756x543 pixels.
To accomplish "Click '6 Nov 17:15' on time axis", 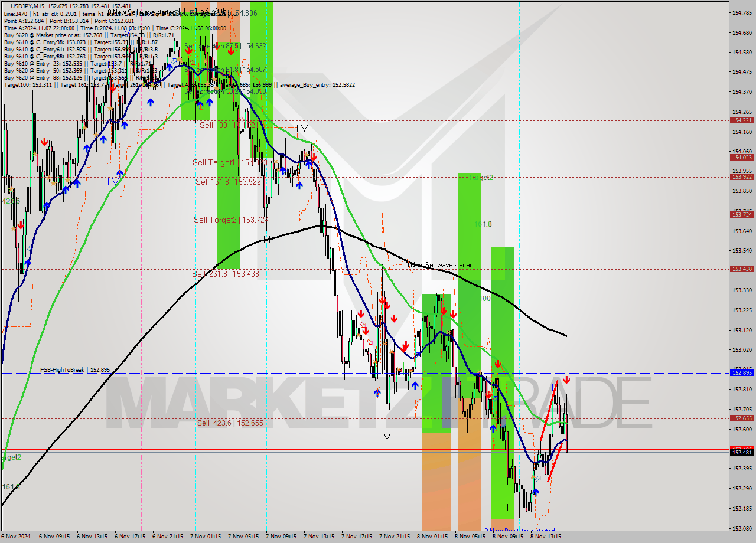I will (x=131, y=537).
